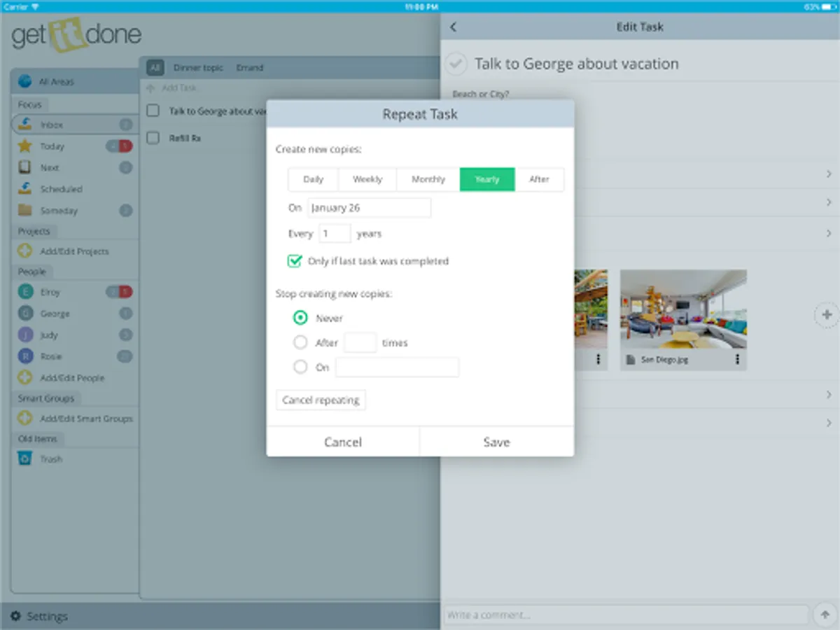Select Judy's avatar icon

click(25, 335)
